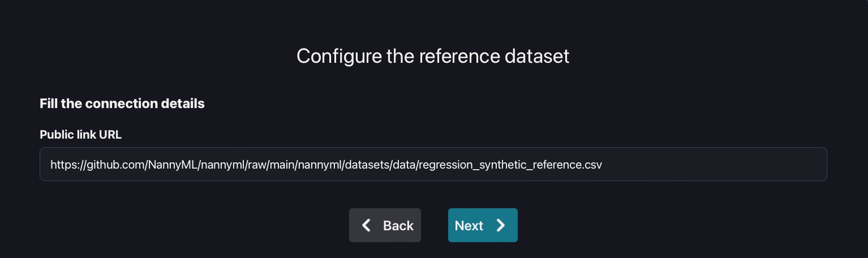This screenshot has height=258, width=868.
Task: Click 'regression_synthetic_reference' filename in the URL
Action: pos(500,165)
